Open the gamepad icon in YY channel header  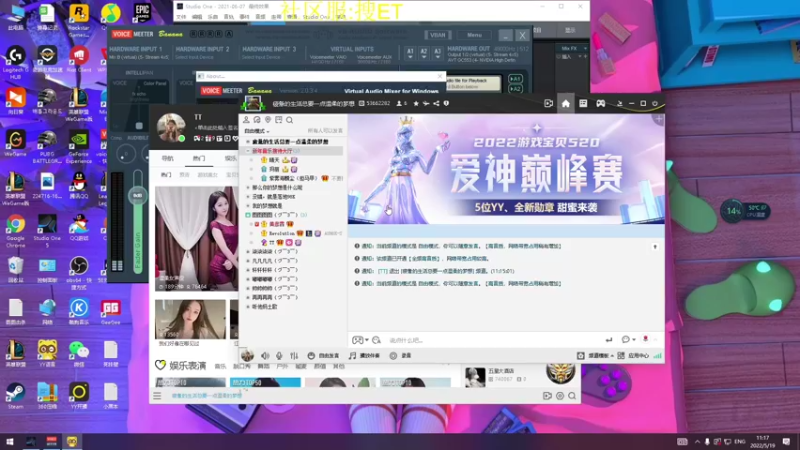(601, 104)
